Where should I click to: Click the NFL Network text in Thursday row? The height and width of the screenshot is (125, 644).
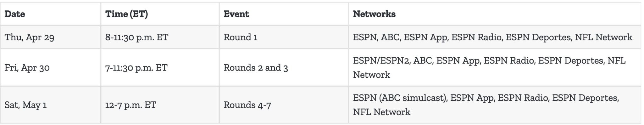click(603, 37)
